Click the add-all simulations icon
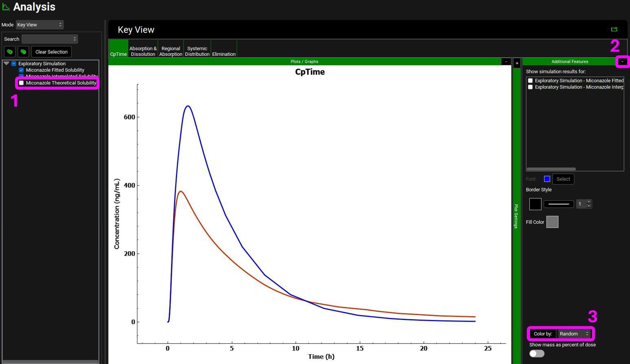This screenshot has width=630, height=364. (10, 52)
